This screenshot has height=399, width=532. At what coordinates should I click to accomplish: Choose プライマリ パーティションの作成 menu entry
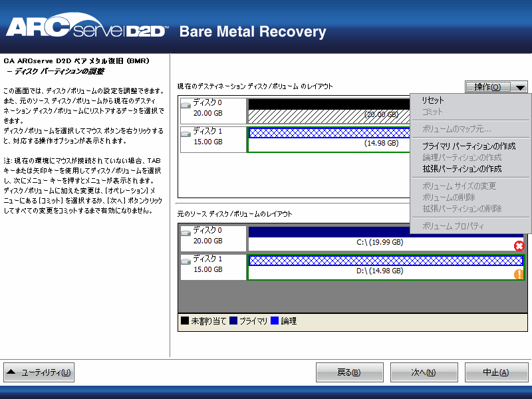click(469, 146)
